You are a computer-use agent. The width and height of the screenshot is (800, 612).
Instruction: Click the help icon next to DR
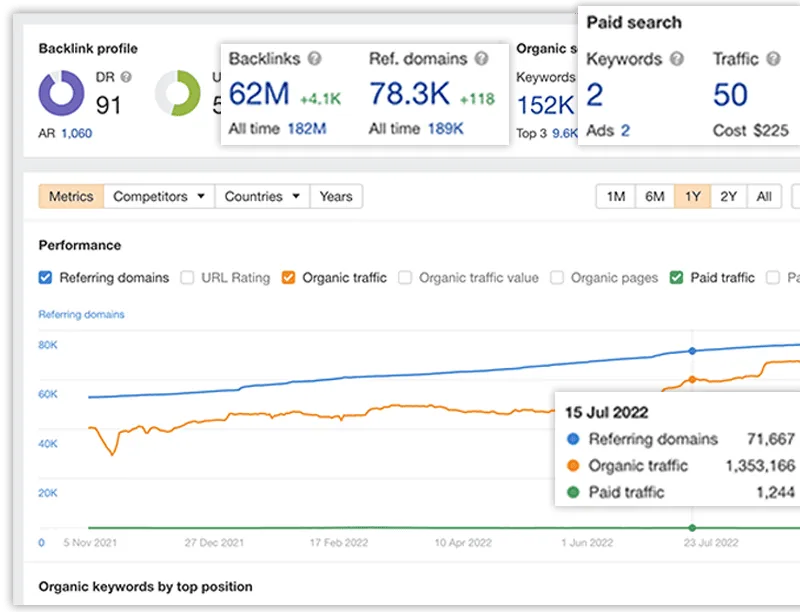[126, 77]
